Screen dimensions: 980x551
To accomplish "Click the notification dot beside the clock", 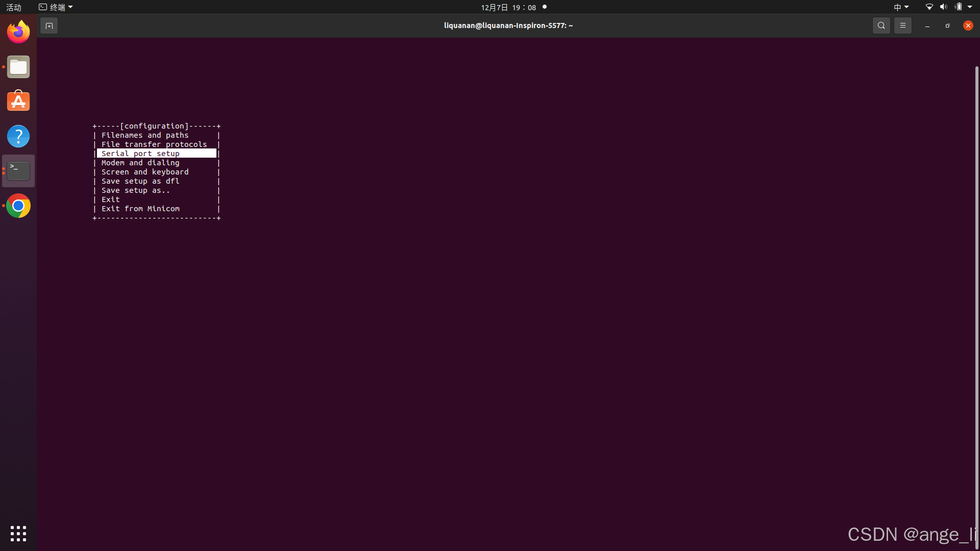I will (x=545, y=7).
